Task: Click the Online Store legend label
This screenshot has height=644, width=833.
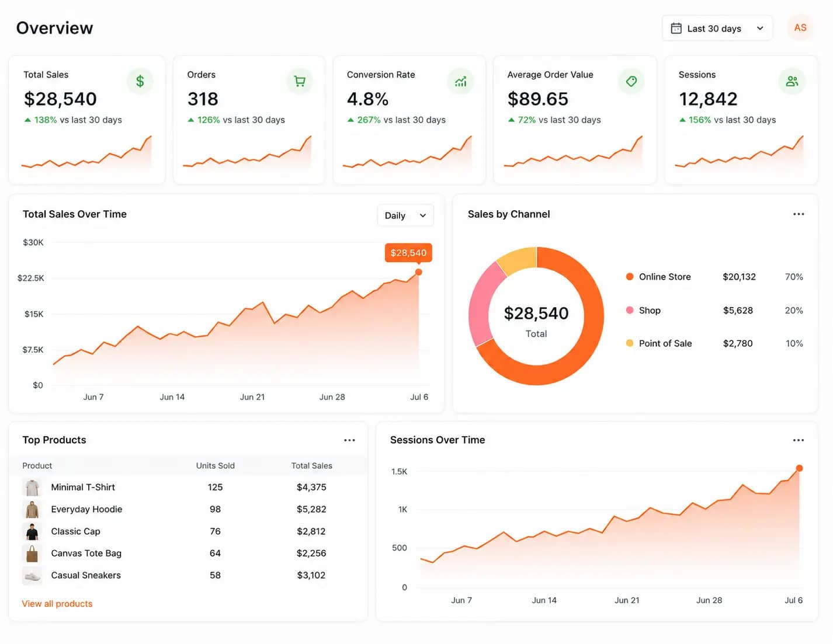Action: pyautogui.click(x=665, y=277)
